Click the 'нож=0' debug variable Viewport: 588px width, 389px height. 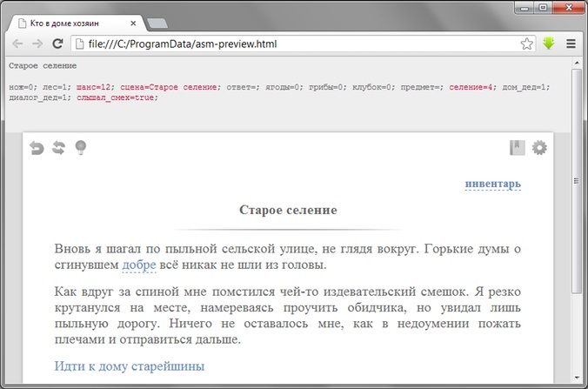[21, 87]
